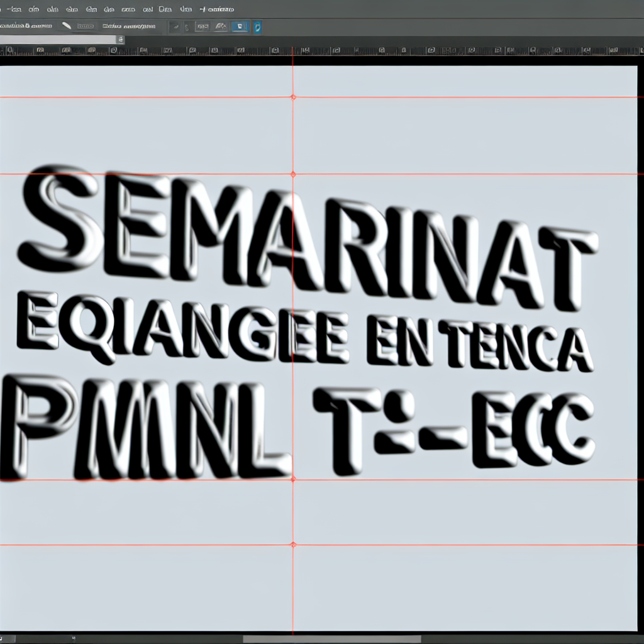Screen dimensions: 644x644
Task: Click the white feather brush icon in options bar
Action: pos(66,26)
